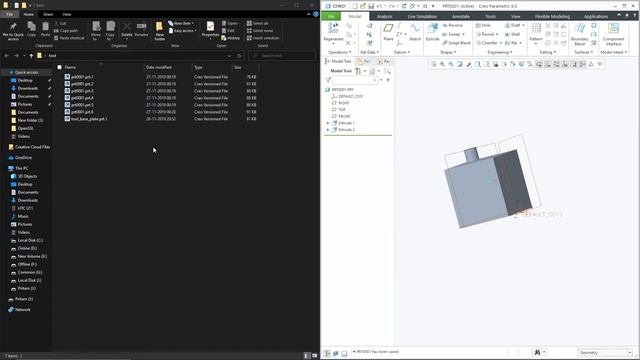The height and width of the screenshot is (360, 640).
Task: Click Rename in Explorer ribbon
Action: 141,29
